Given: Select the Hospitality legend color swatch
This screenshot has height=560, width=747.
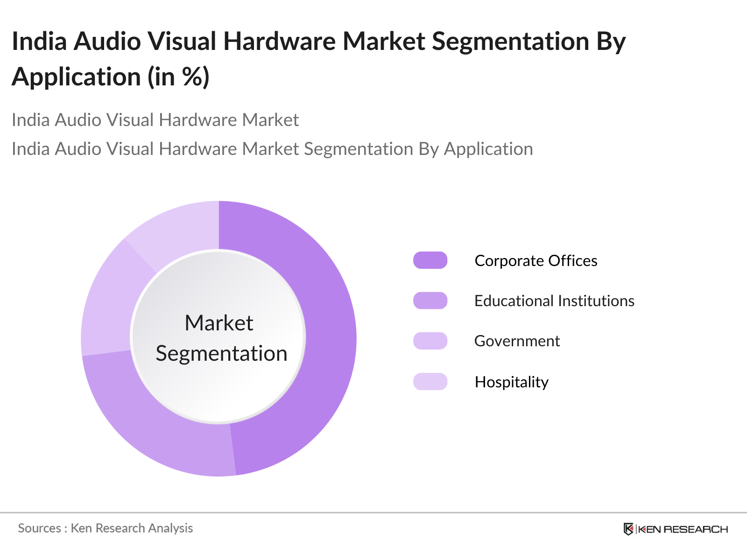Looking at the screenshot, I should [430, 382].
